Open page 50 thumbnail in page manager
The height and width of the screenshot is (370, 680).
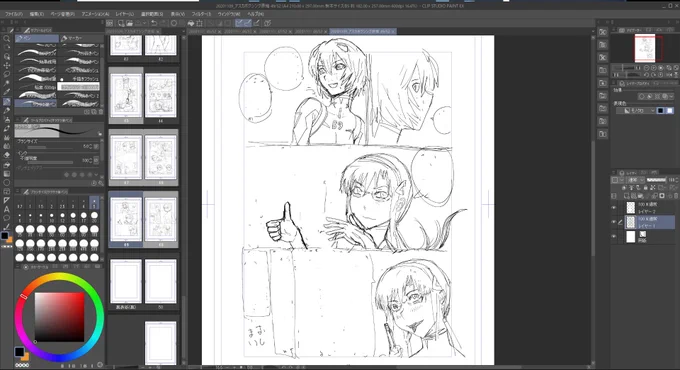(160, 282)
